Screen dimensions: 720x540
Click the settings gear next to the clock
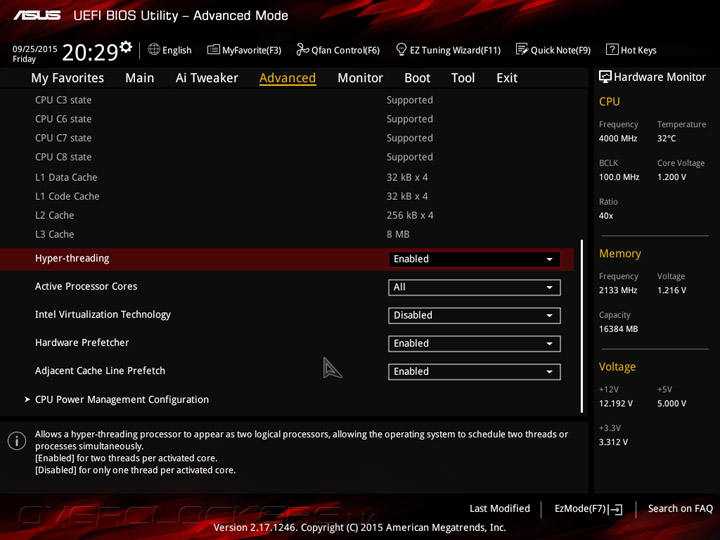tap(126, 47)
